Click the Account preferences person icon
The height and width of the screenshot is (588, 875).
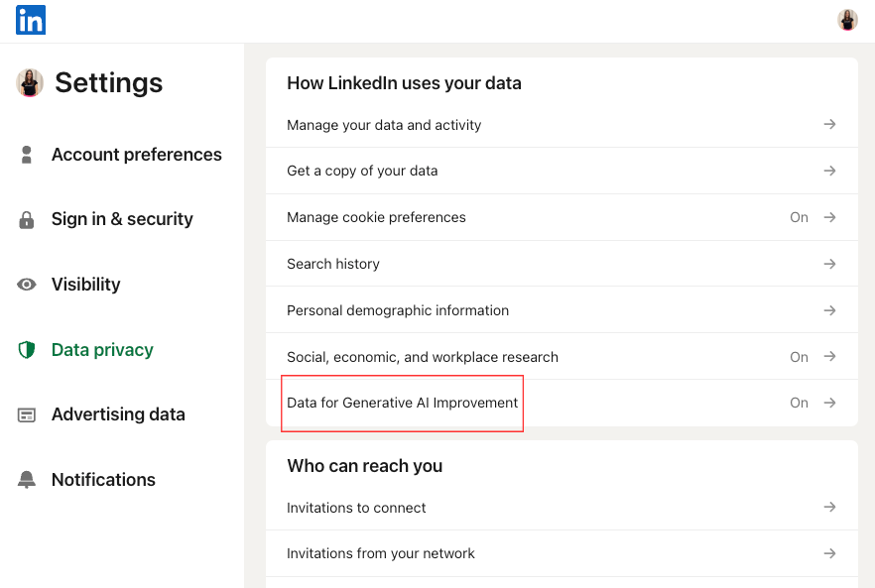tap(27, 155)
